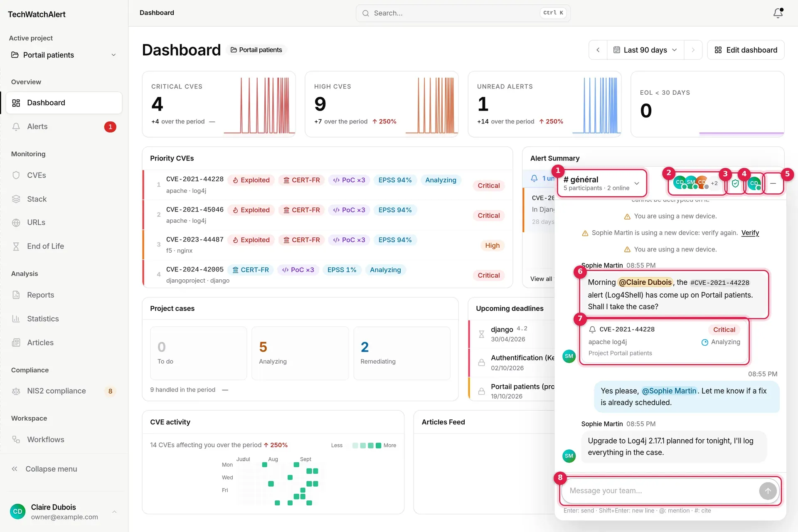Open CVE-2023-44487 row
Viewport: 798px width, 532px height.
pyautogui.click(x=328, y=245)
